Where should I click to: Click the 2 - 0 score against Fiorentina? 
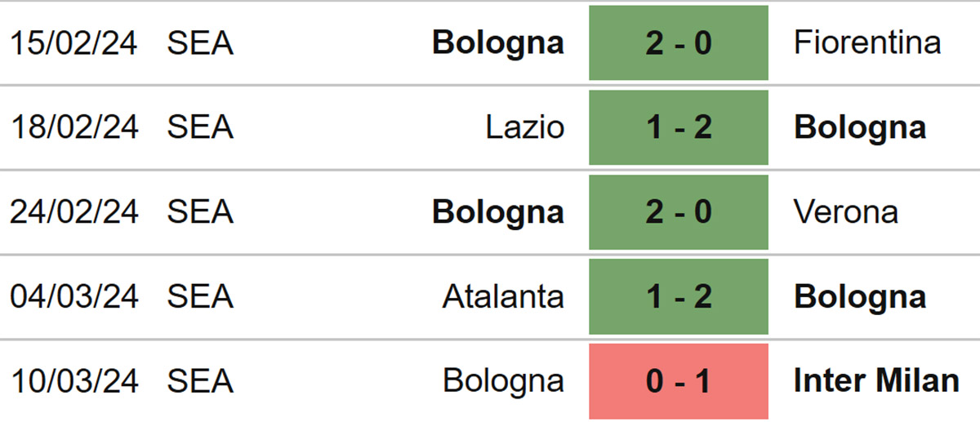[x=679, y=42]
